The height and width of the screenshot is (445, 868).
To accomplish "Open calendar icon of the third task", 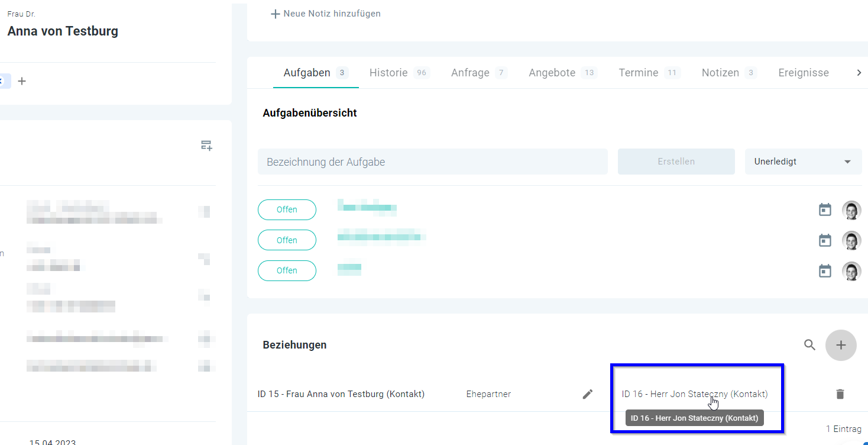I will point(824,271).
